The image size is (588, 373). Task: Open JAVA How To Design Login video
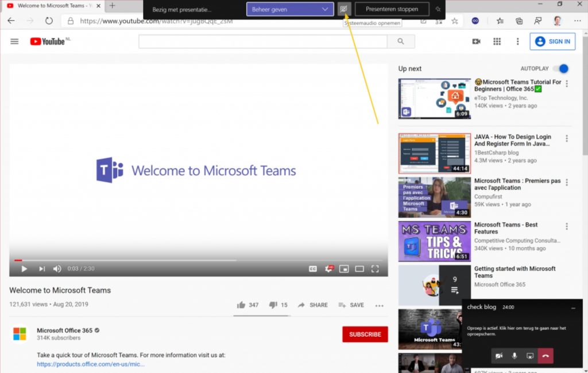(x=434, y=153)
